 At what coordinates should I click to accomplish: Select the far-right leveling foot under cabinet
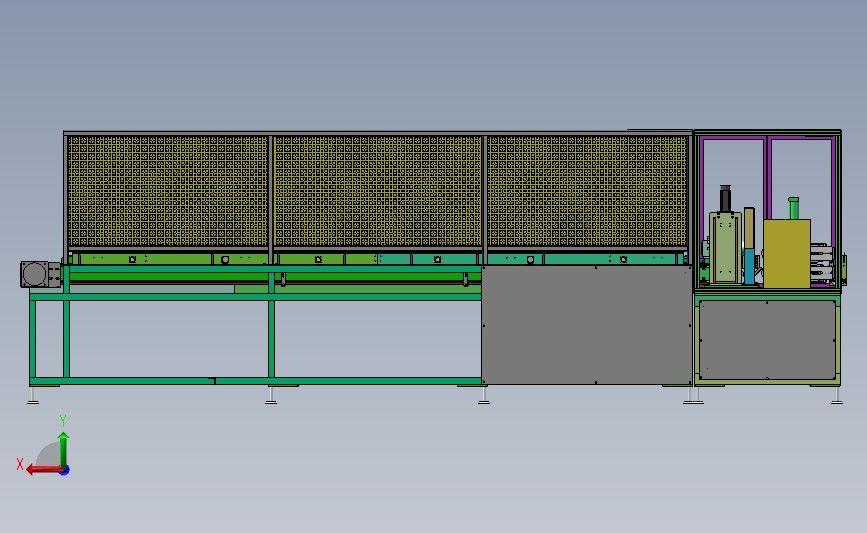point(837,395)
